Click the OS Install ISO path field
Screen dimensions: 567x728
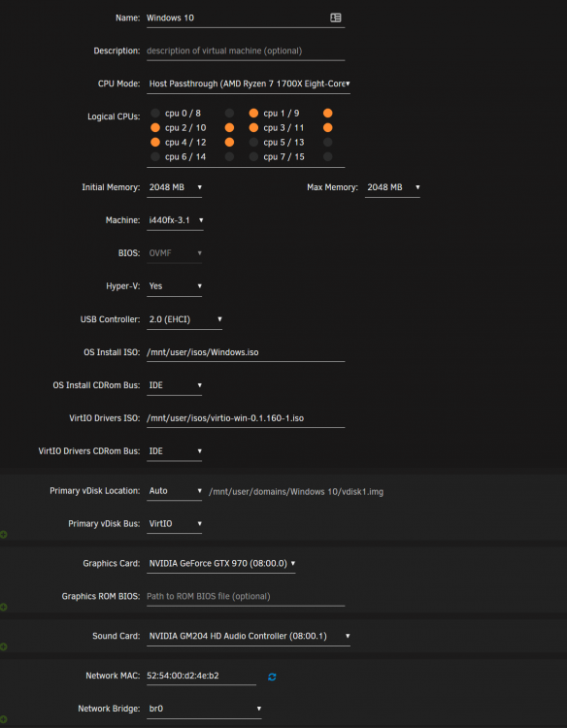click(x=246, y=352)
